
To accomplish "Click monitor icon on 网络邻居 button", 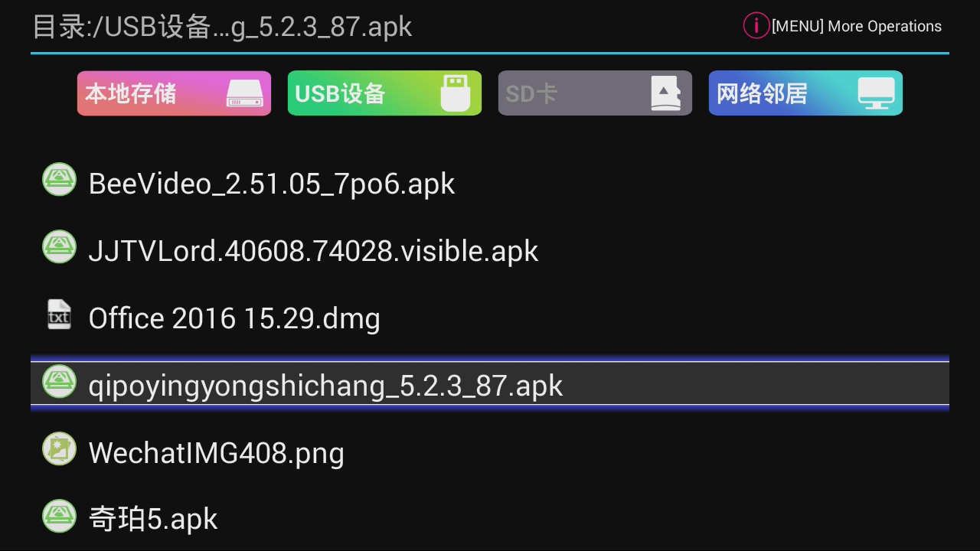I will point(875,93).
